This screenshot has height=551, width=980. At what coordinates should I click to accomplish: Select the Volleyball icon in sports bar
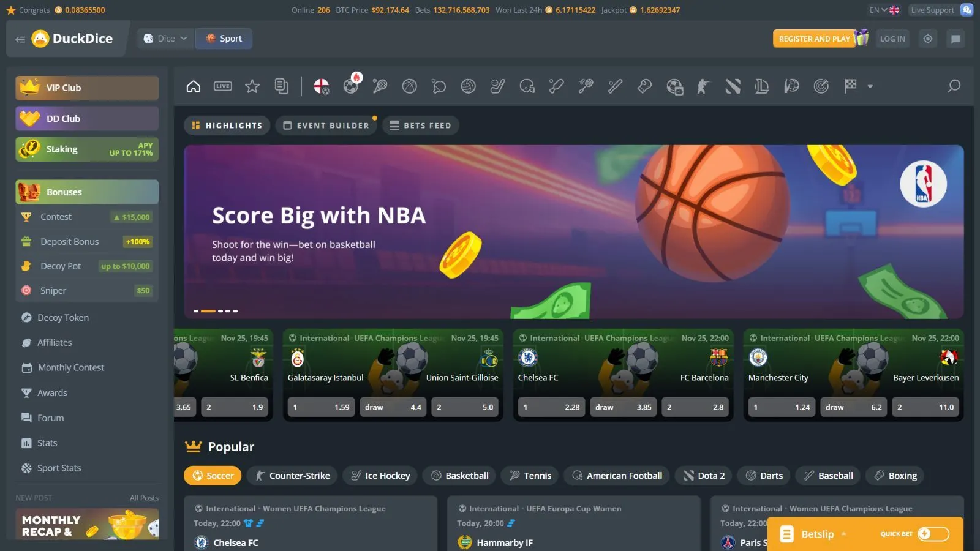pos(469,86)
